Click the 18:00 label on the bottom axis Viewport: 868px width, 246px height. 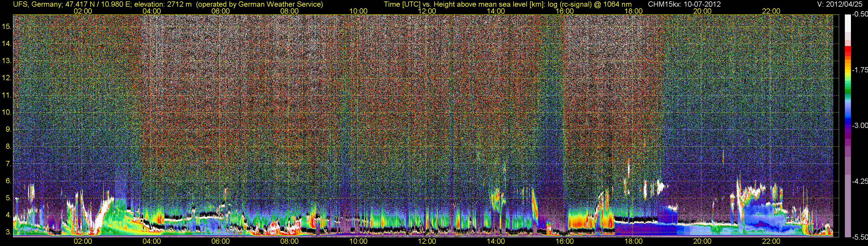(633, 241)
